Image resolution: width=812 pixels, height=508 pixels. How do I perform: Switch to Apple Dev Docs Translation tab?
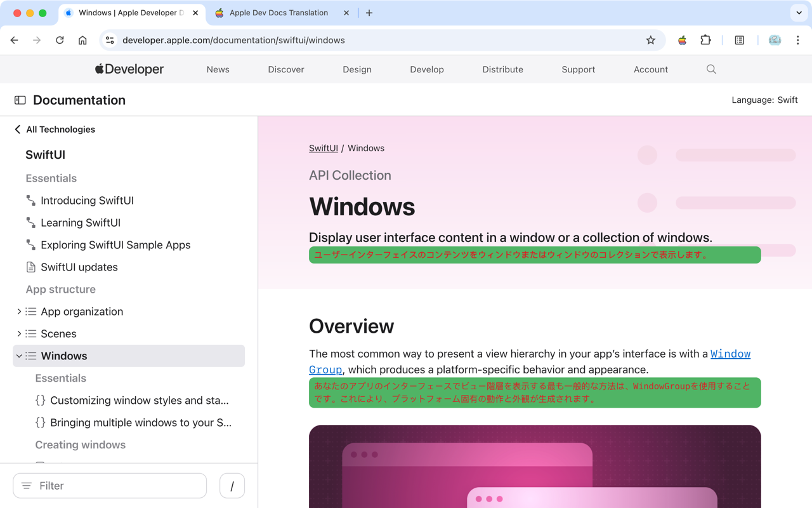[x=279, y=13]
